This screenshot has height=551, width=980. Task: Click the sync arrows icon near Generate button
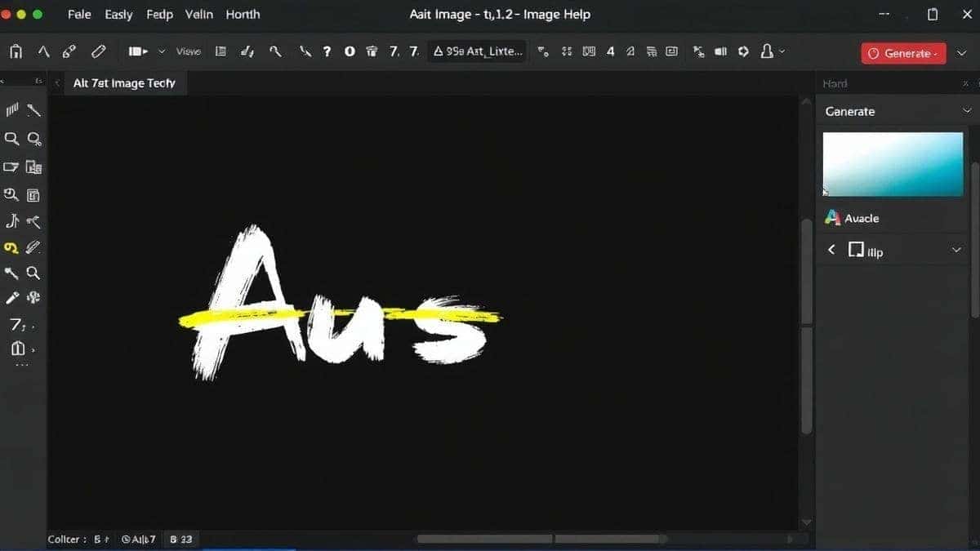(743, 51)
